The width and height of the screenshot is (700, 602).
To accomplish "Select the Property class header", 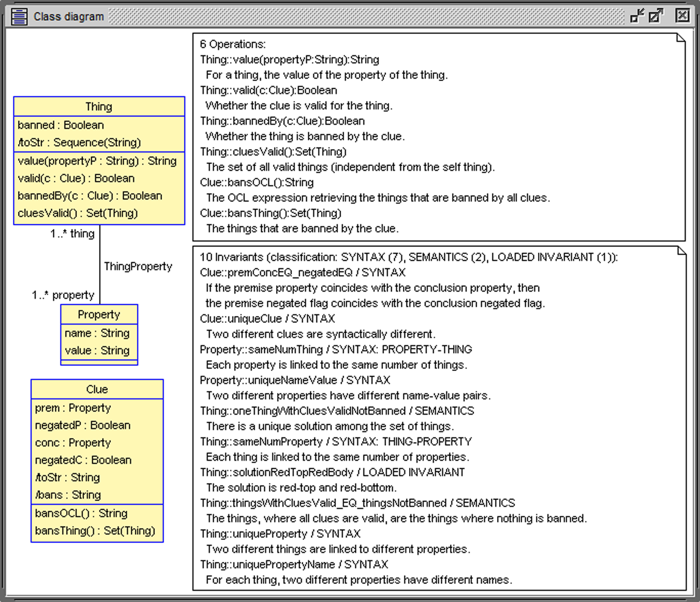I will coord(99,314).
